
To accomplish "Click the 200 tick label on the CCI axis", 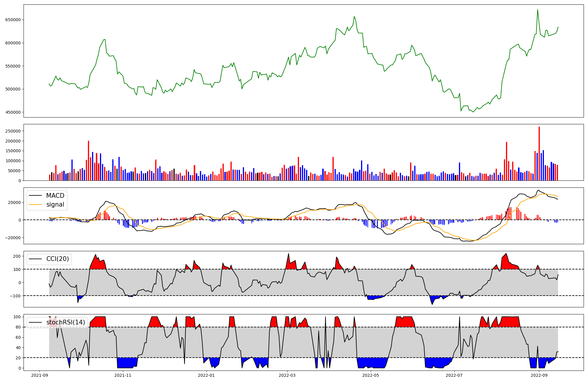I will click(x=17, y=256).
